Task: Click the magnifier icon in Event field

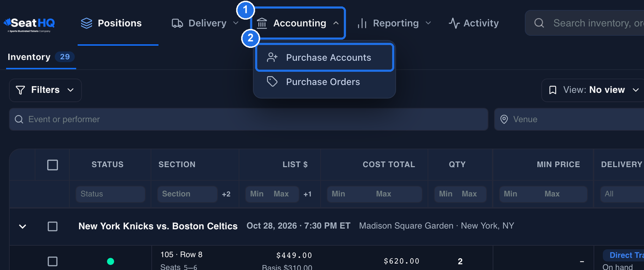Action: click(19, 120)
